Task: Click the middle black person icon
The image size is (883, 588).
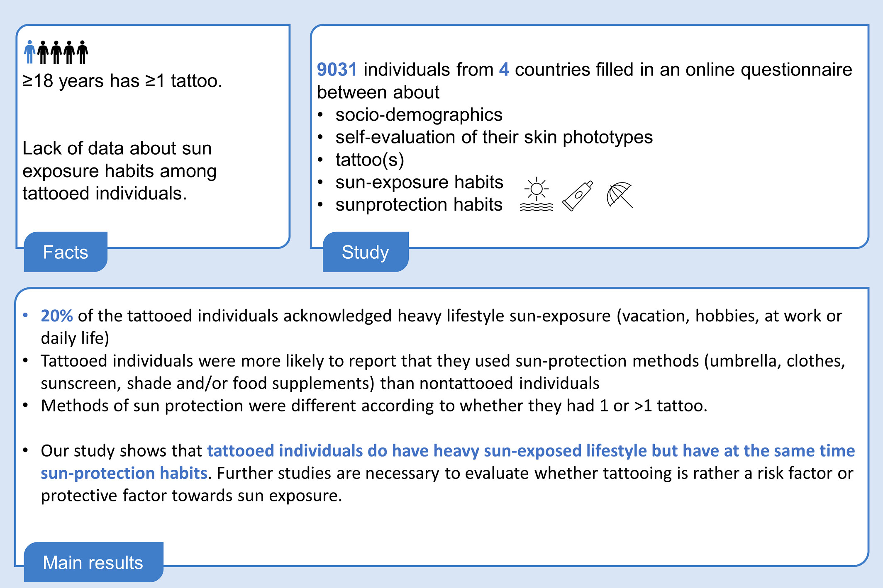Action: coord(56,52)
